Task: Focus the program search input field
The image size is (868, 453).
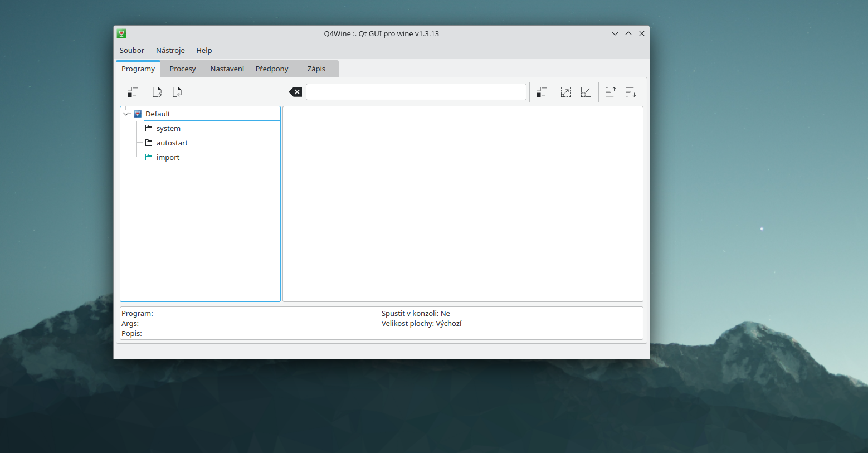Action: point(416,92)
